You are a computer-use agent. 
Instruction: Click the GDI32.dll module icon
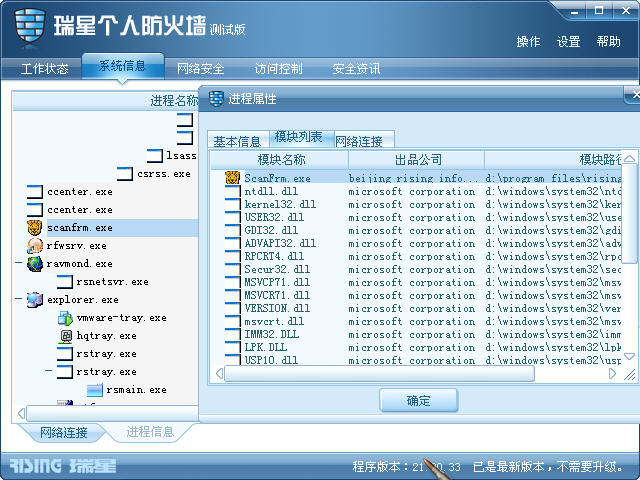(x=232, y=230)
